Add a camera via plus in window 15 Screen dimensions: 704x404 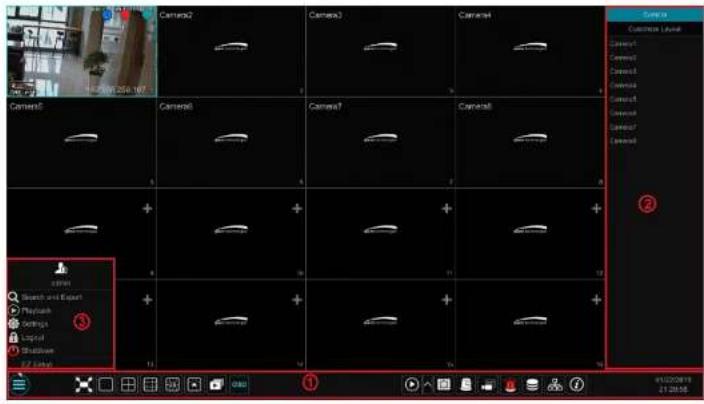pos(446,300)
